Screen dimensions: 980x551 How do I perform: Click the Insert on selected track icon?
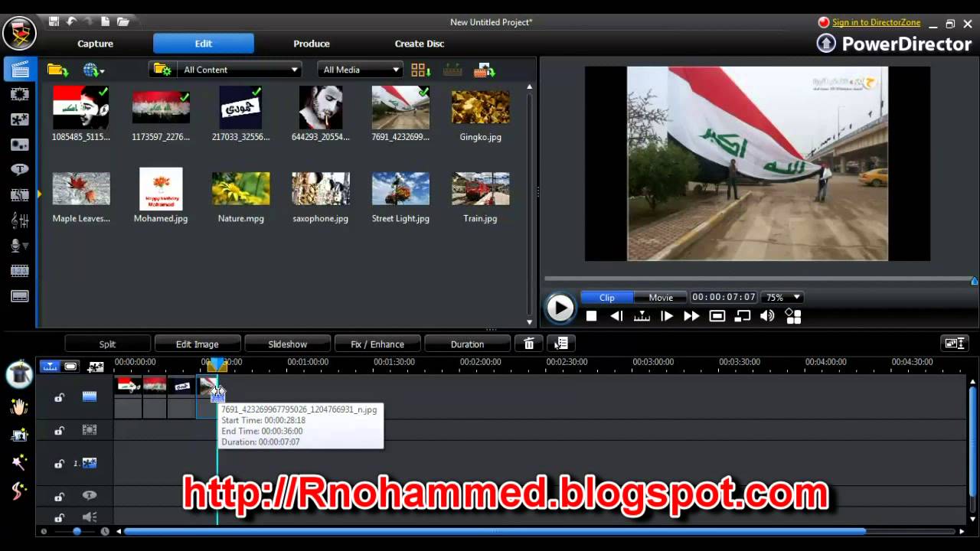pyautogui.click(x=484, y=70)
